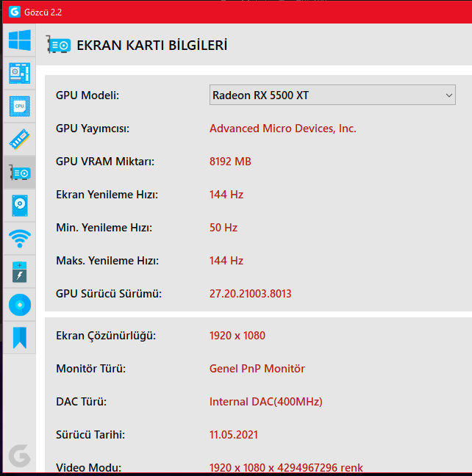Expand GPU model list via chevron arrow

(x=449, y=95)
